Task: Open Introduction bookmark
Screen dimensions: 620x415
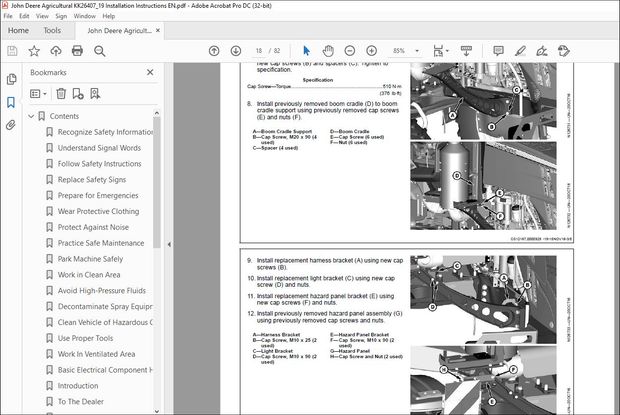Action: 78,386
